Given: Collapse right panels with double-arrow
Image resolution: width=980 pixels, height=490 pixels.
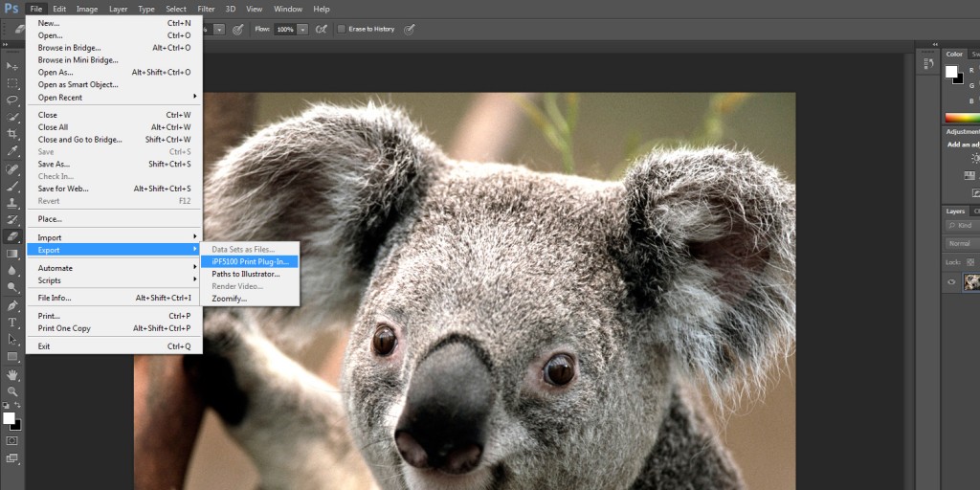Looking at the screenshot, I should (x=935, y=44).
